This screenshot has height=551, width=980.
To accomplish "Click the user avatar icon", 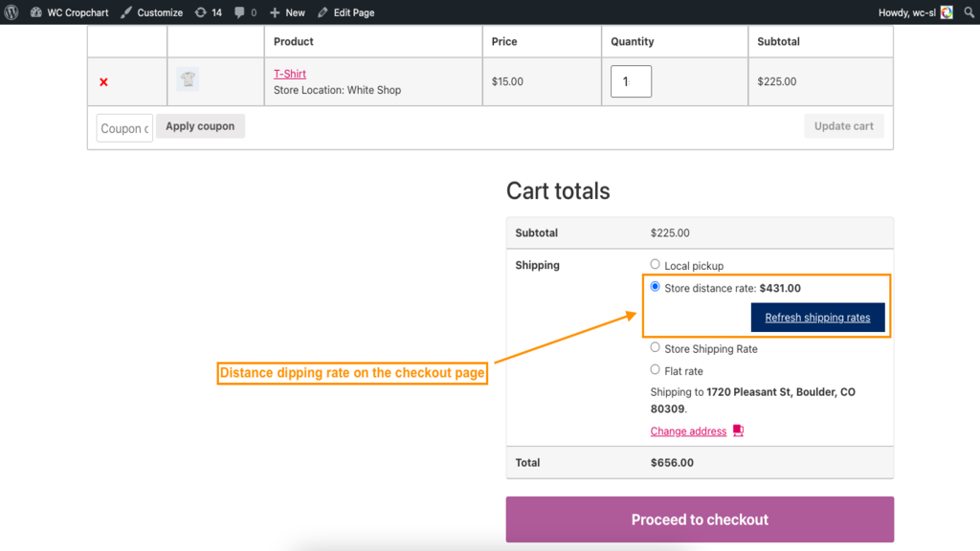I will pos(947,12).
